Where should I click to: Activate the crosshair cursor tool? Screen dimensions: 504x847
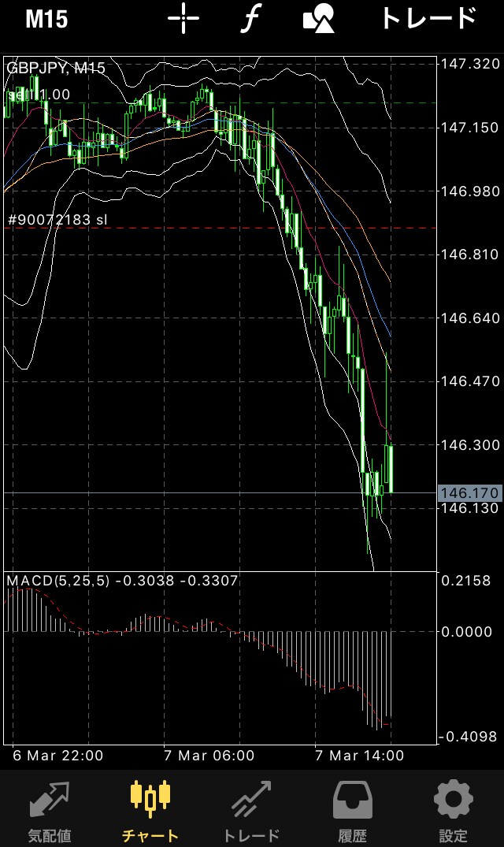(x=183, y=18)
